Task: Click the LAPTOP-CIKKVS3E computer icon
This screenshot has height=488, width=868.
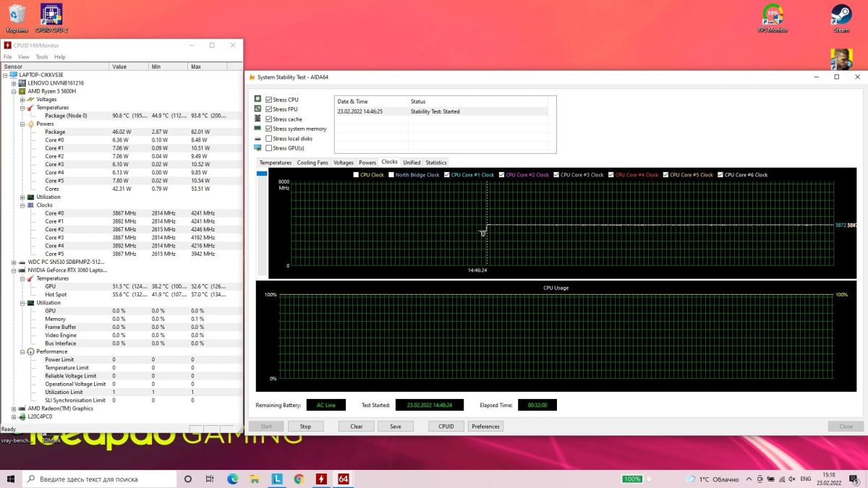Action: pyautogui.click(x=13, y=75)
